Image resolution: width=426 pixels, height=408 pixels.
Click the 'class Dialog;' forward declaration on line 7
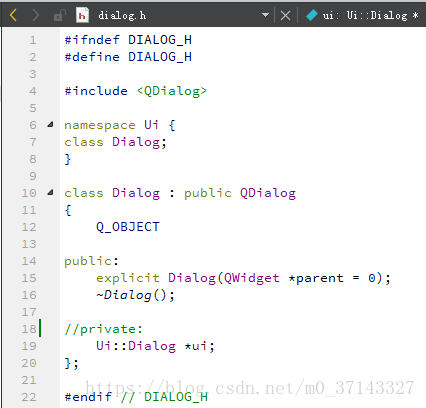coord(115,142)
